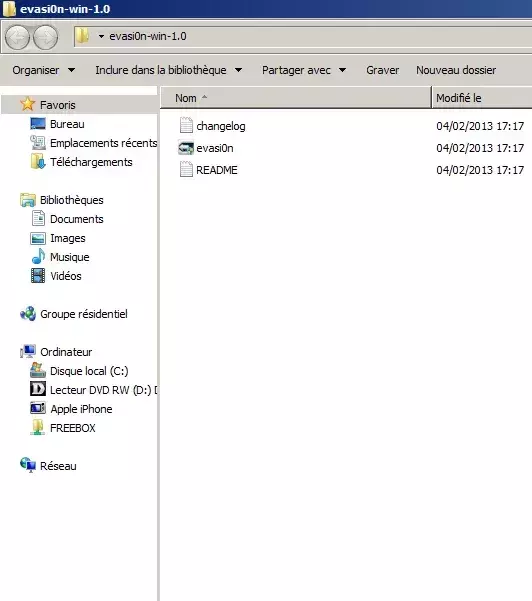Open Emplacements récents in the sidebar
Screen dimensions: 532x601
tap(103, 143)
